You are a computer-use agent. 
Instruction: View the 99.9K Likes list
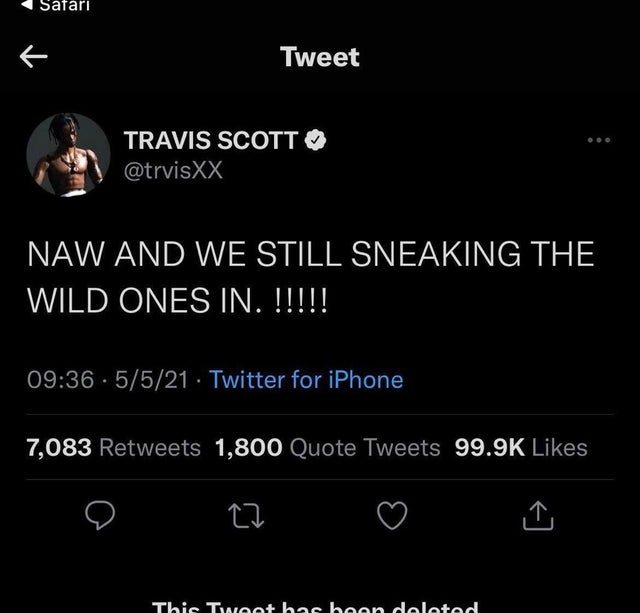(521, 448)
